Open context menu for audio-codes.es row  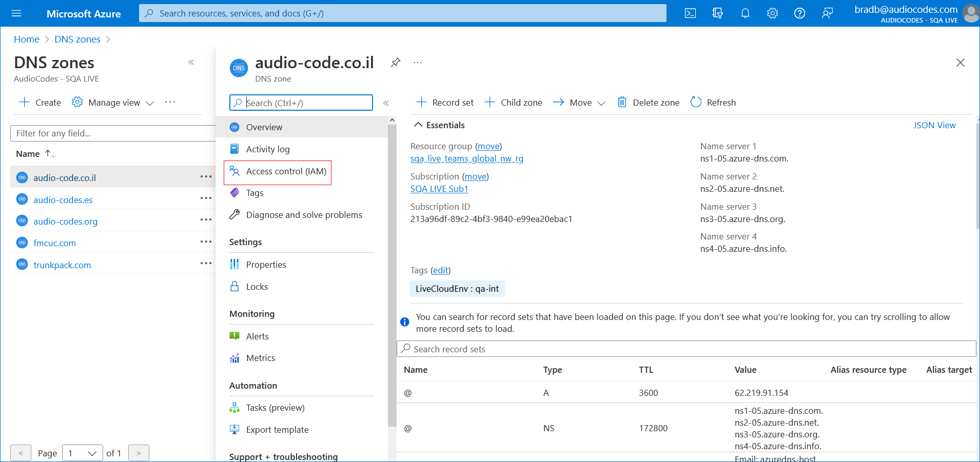206,198
